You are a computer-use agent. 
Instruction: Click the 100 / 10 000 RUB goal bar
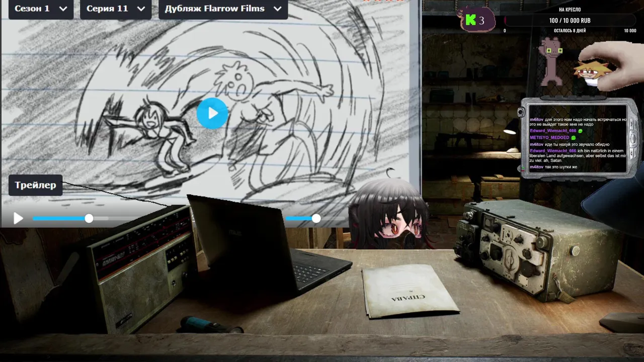pyautogui.click(x=570, y=21)
